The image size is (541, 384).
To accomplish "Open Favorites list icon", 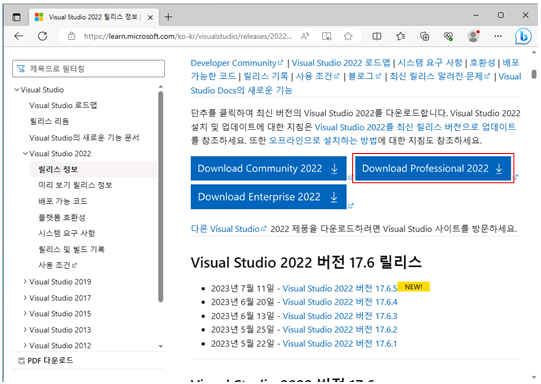I will [401, 36].
